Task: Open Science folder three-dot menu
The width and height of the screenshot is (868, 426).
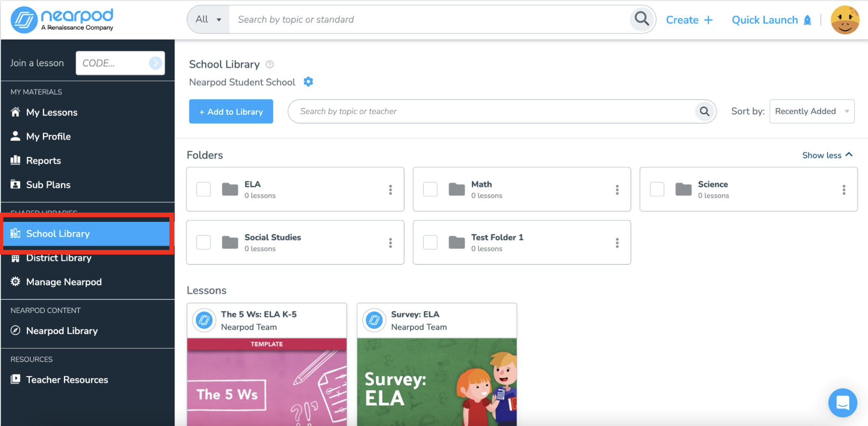Action: pyautogui.click(x=844, y=190)
